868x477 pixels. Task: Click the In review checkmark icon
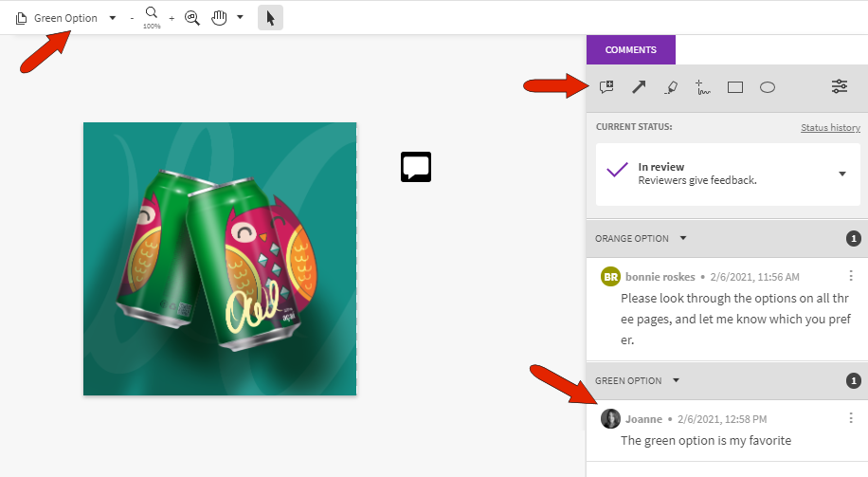point(617,170)
